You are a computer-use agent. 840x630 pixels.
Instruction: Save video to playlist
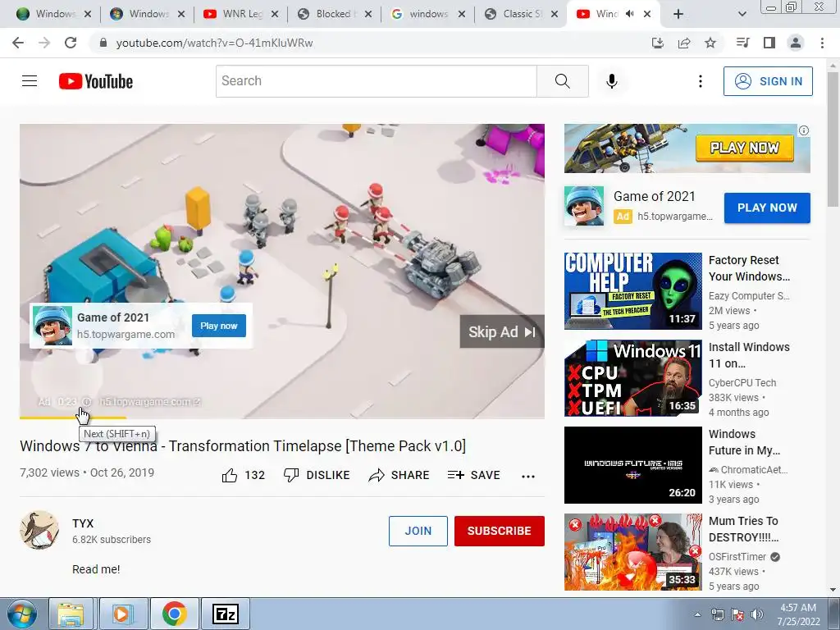tap(473, 475)
